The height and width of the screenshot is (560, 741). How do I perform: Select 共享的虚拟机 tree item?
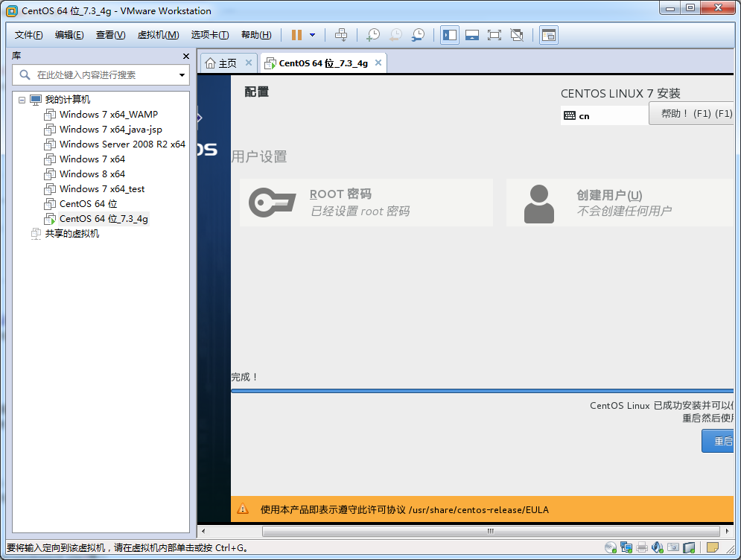(x=71, y=233)
